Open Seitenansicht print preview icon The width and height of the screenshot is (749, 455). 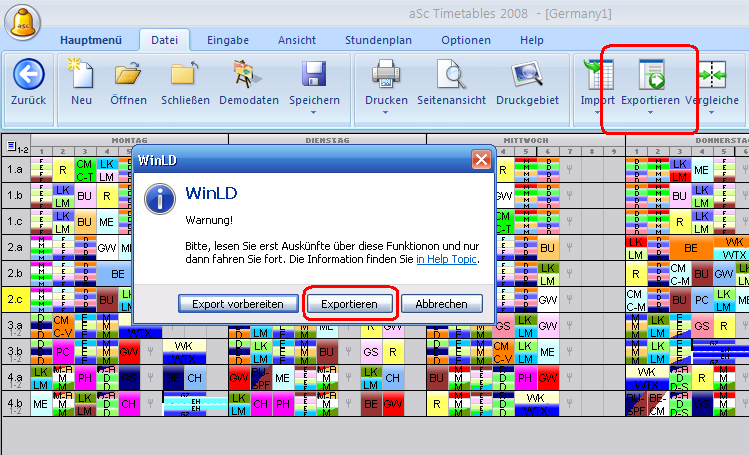pos(451,74)
